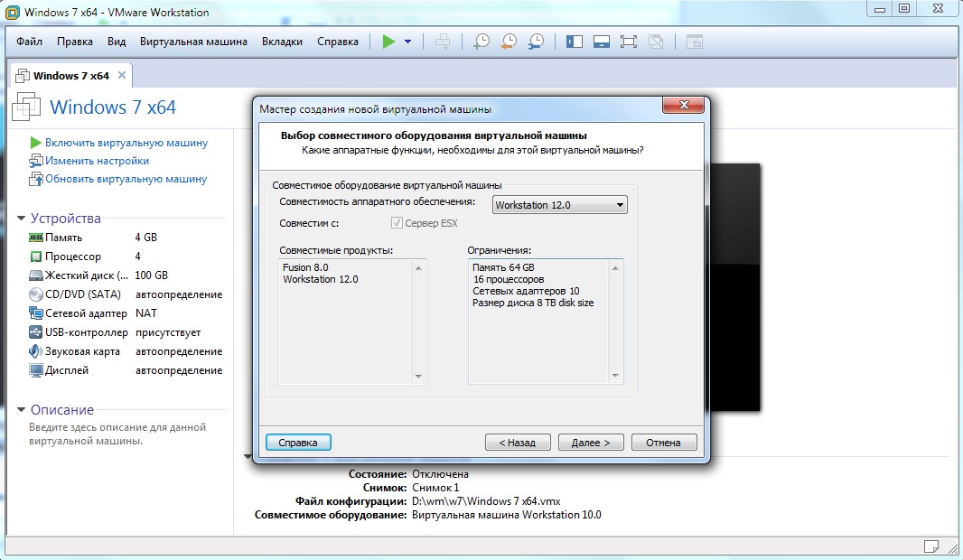The height and width of the screenshot is (560, 963).
Task: Click the message log icon in status bar
Action: (x=931, y=546)
